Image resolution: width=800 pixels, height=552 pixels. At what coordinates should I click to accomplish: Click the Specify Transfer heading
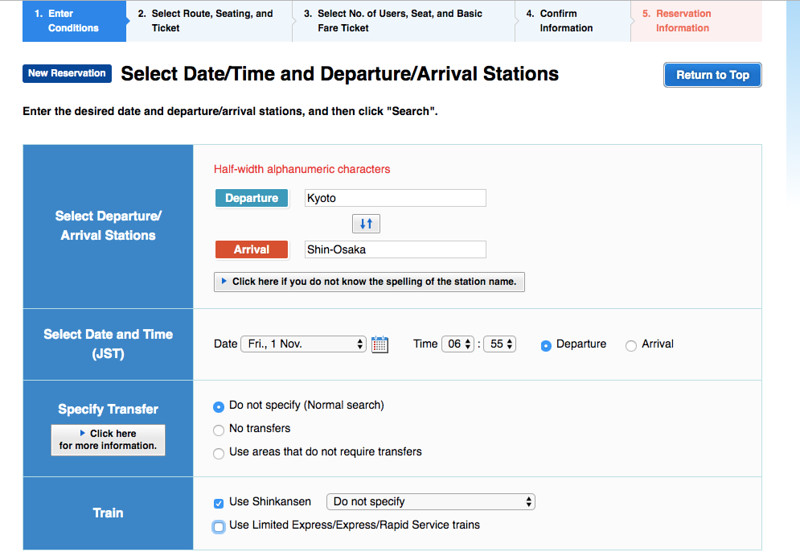(108, 409)
